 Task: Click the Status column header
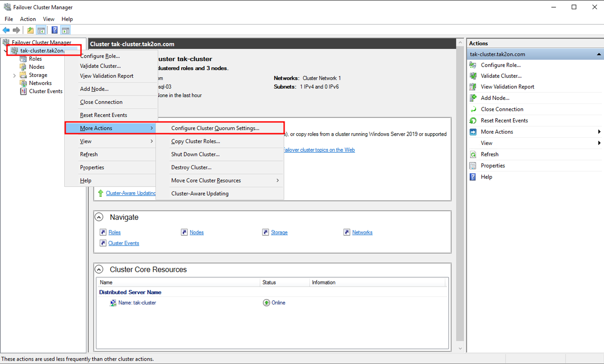coord(284,282)
